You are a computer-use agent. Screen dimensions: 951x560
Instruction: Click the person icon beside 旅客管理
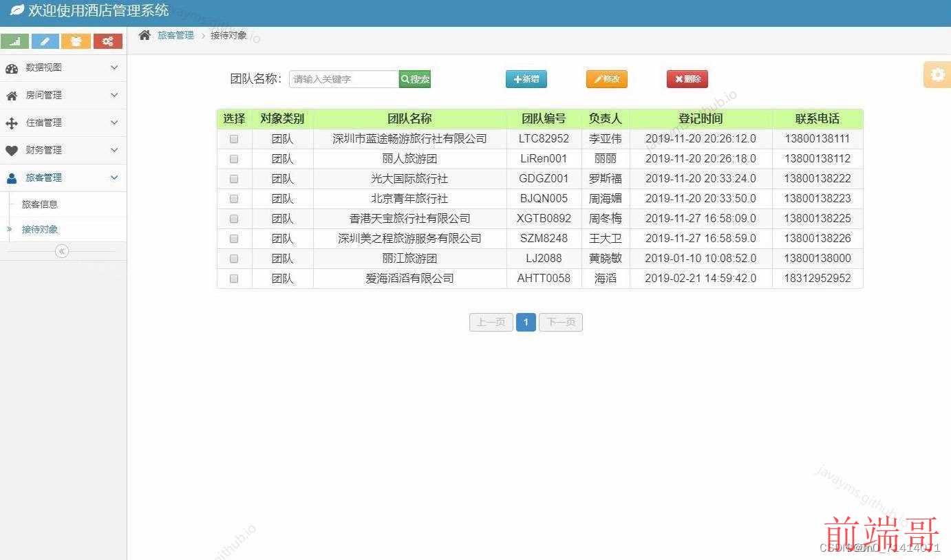(x=12, y=177)
